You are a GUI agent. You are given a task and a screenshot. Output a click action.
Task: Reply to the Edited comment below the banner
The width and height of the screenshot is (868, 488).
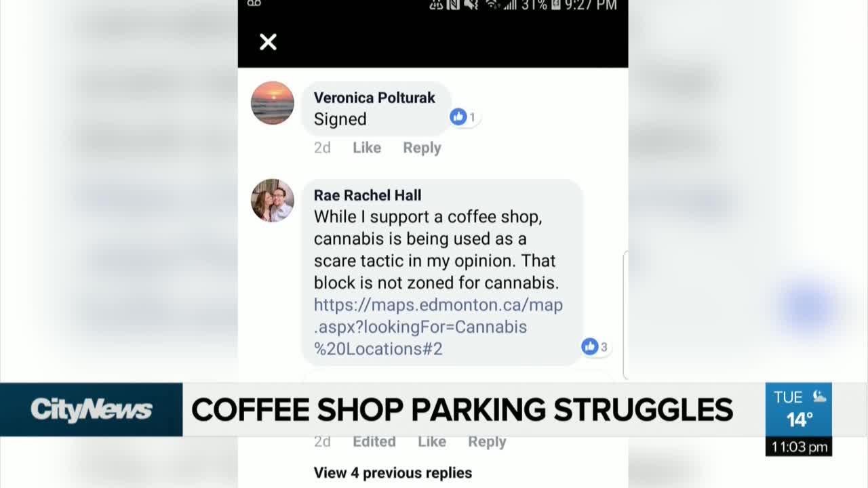(487, 442)
